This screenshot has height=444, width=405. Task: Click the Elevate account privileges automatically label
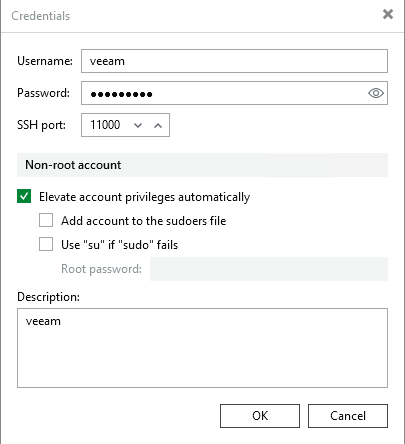pyautogui.click(x=144, y=197)
